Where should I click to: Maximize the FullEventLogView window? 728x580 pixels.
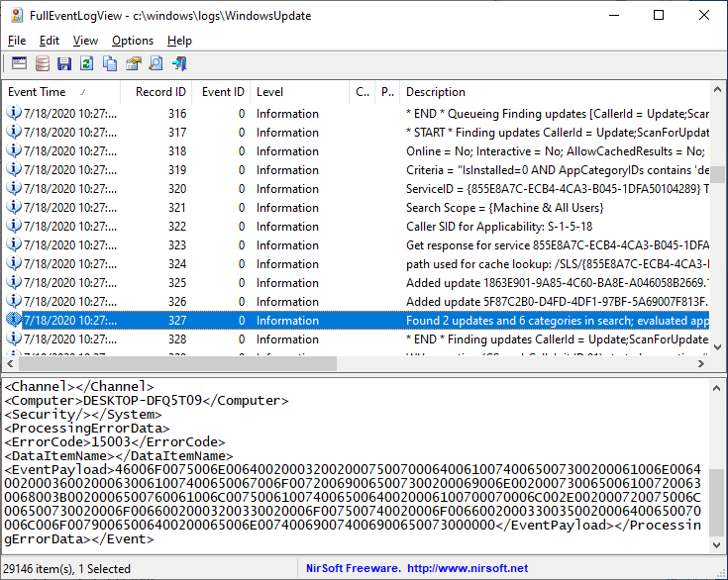click(x=659, y=15)
